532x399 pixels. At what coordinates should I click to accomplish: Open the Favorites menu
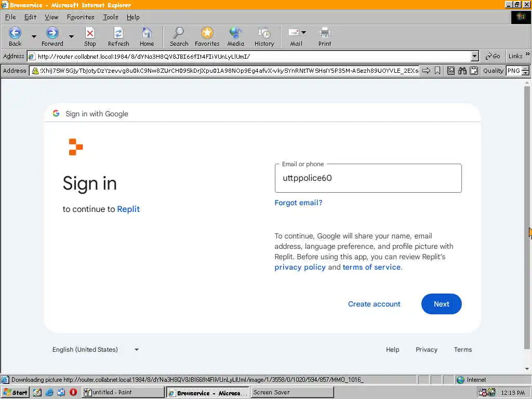81,17
